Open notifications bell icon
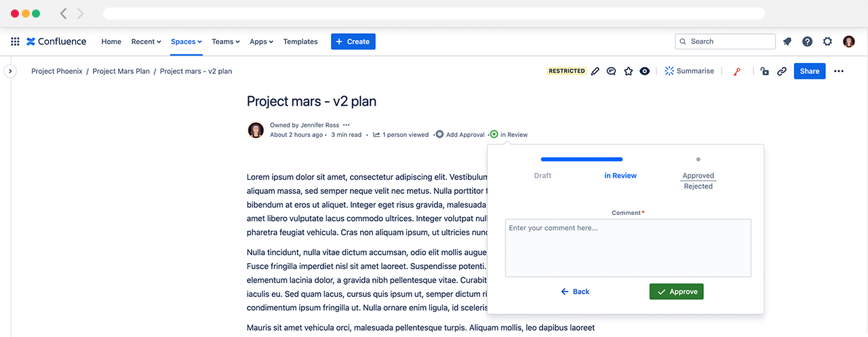Image resolution: width=868 pixels, height=337 pixels. tap(787, 41)
